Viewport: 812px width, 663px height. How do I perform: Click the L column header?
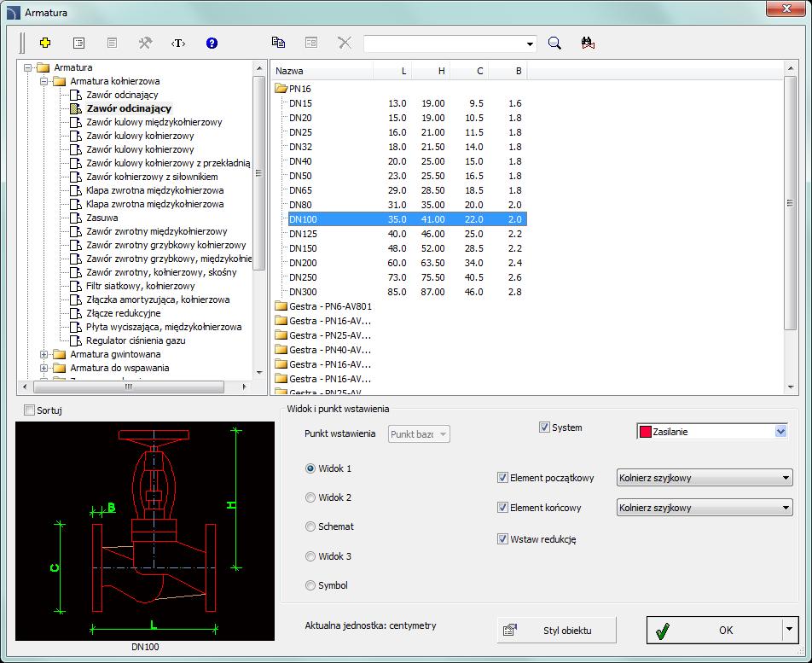pos(392,71)
